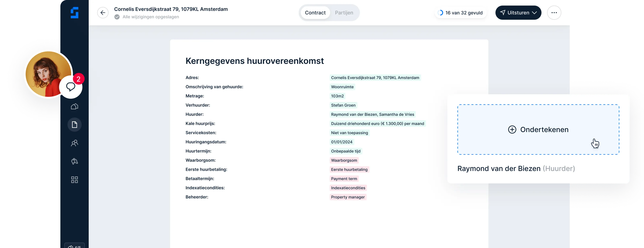Select the document icon in the sidebar
The image size is (644, 248).
click(74, 124)
